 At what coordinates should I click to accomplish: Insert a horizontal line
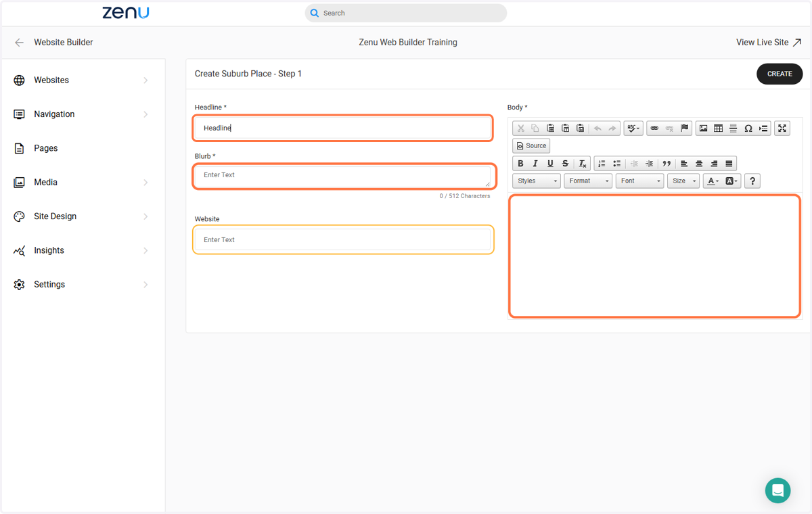click(733, 128)
